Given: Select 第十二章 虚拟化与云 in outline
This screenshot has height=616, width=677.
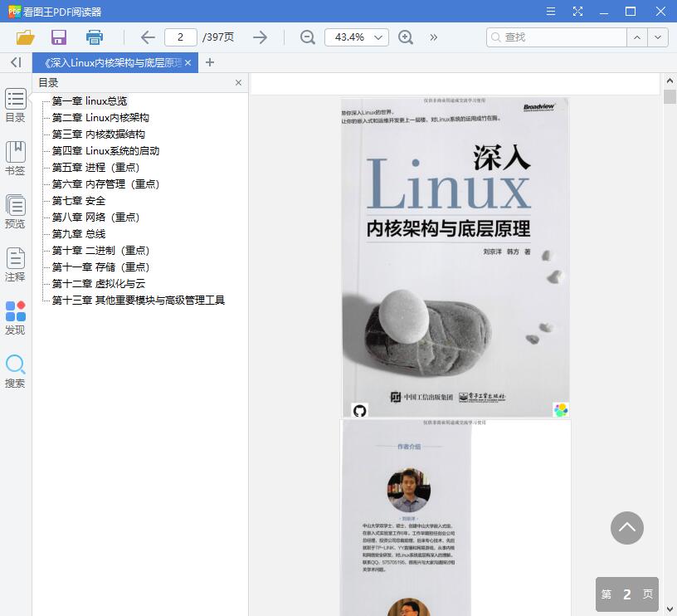Looking at the screenshot, I should coord(99,284).
